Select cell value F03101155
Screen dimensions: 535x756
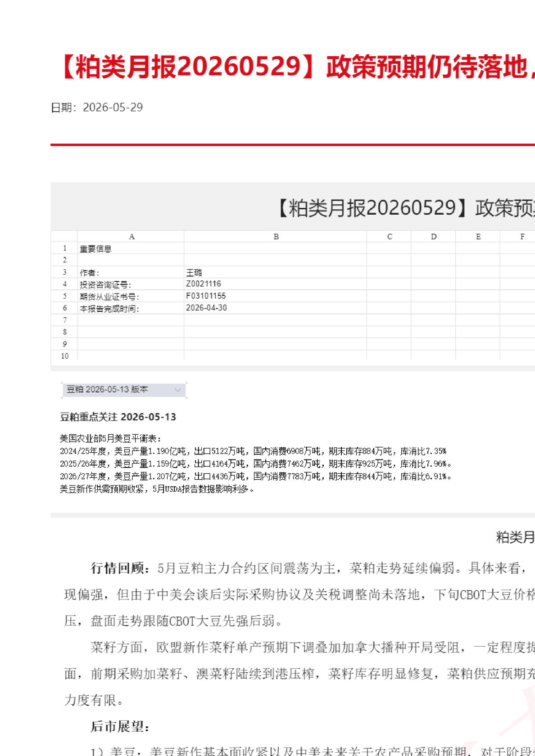pyautogui.click(x=275, y=296)
